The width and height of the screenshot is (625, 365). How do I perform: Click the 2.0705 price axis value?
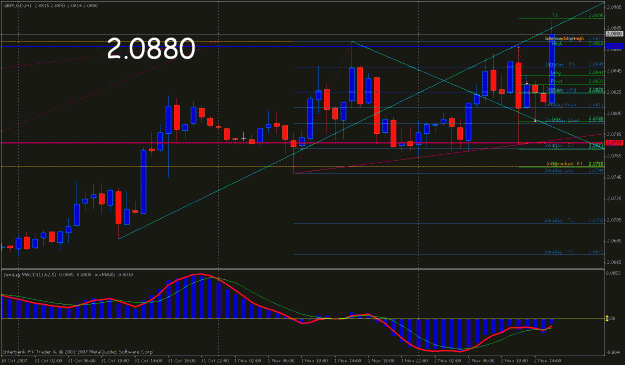(x=614, y=220)
